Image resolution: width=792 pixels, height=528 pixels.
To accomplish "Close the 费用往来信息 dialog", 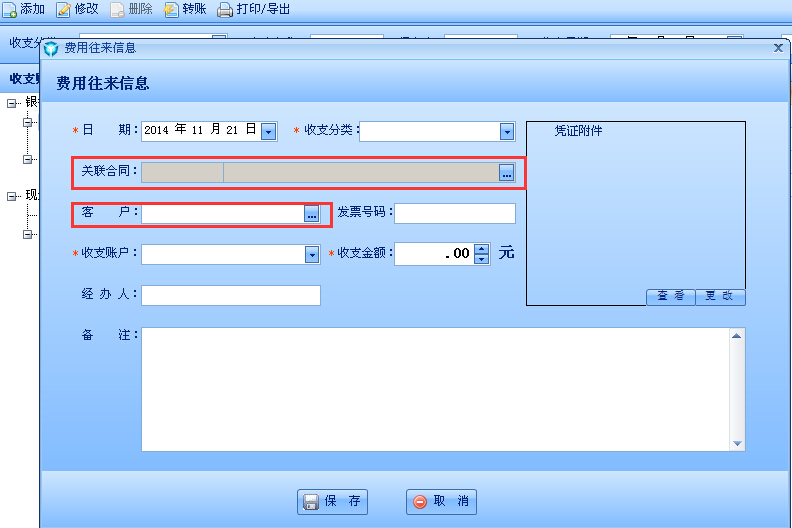I will (x=779, y=47).
